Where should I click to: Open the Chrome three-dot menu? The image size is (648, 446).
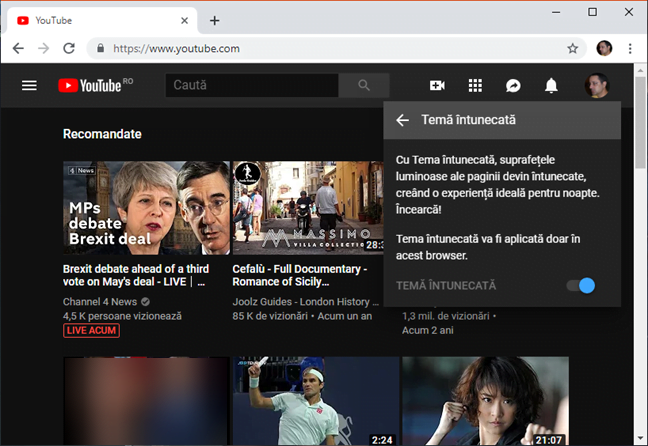point(630,48)
